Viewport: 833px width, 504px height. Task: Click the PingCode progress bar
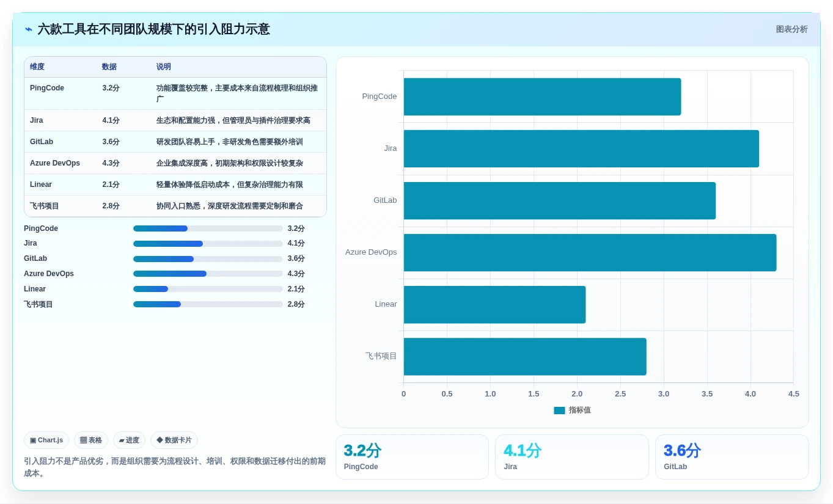click(x=208, y=228)
